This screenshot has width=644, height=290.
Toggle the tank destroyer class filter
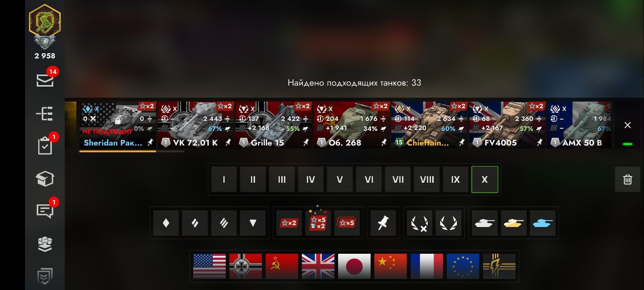253,223
